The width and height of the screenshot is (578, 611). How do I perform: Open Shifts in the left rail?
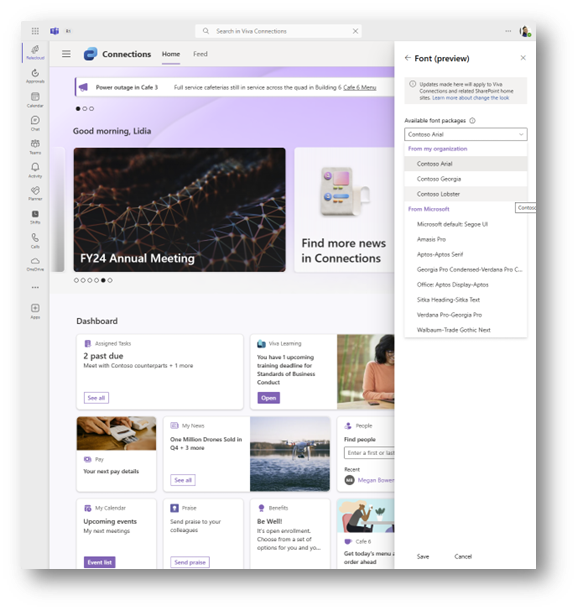pos(35,217)
